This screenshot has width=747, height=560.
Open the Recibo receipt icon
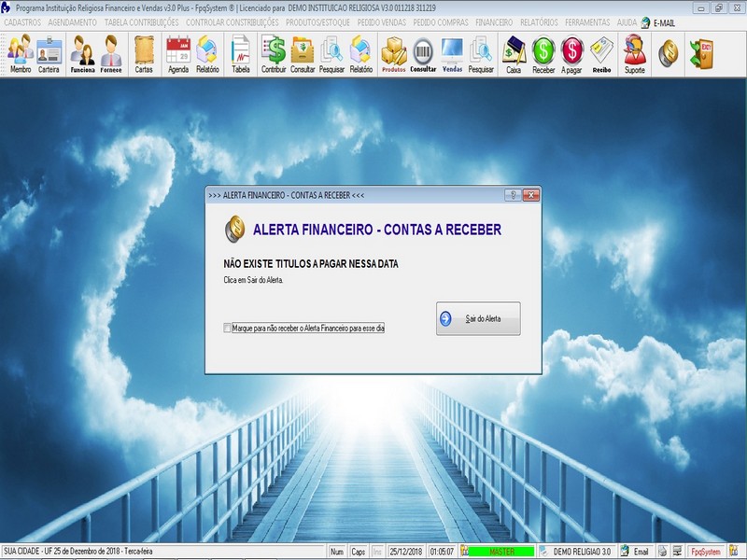pos(601,54)
